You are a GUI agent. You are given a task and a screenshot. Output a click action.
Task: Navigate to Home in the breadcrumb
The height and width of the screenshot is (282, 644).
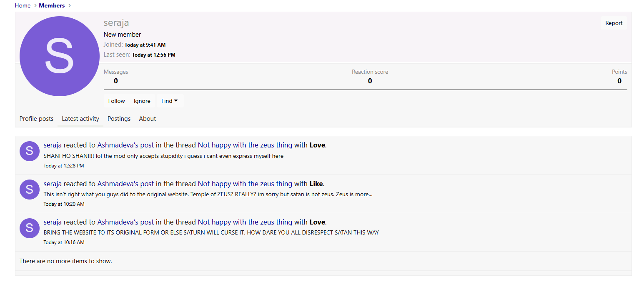click(23, 5)
